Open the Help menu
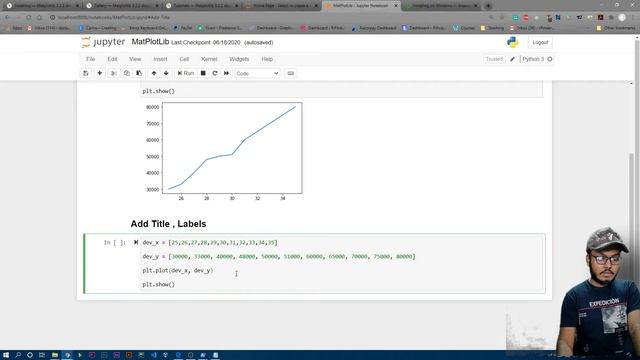The image size is (640, 360). tap(267, 59)
